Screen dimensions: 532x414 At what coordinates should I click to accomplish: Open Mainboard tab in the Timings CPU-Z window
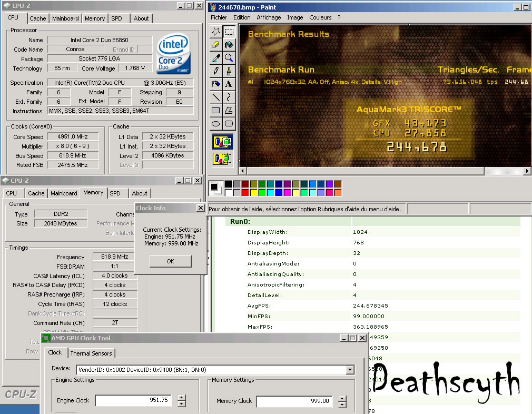point(64,193)
